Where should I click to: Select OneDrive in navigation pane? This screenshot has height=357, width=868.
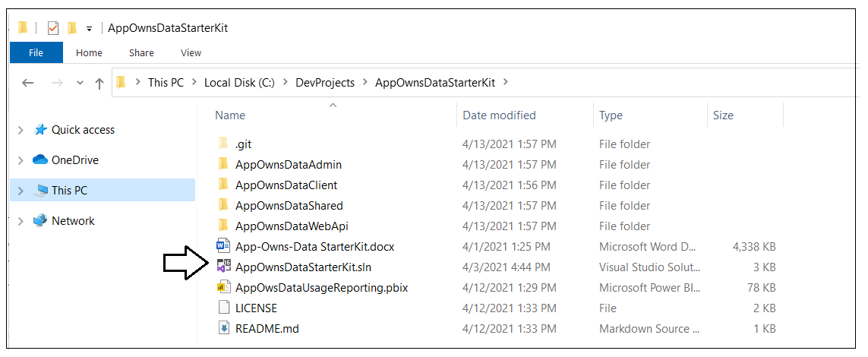74,160
